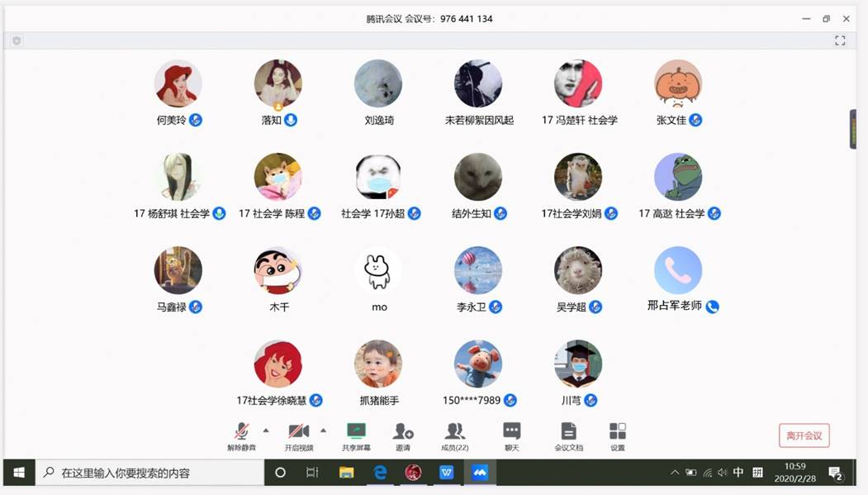
Task: Enter fullscreen with the top-right expand icon
Action: [840, 40]
